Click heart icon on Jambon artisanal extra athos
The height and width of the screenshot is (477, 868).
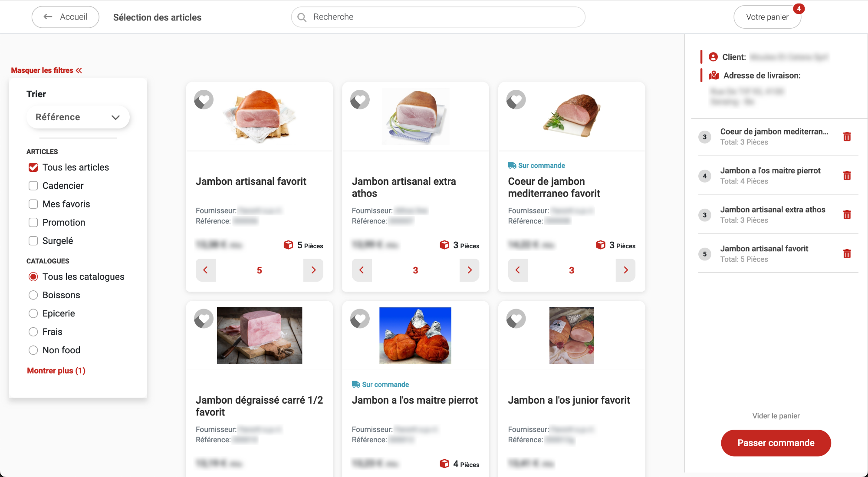pyautogui.click(x=360, y=100)
